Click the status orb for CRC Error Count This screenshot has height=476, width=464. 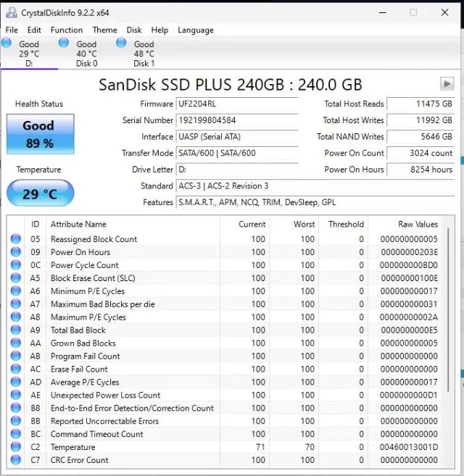pyautogui.click(x=16, y=459)
